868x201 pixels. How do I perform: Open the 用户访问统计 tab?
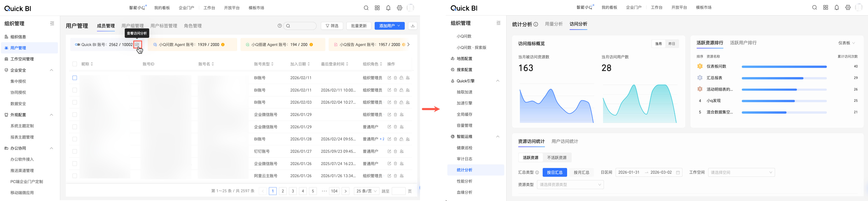click(565, 141)
